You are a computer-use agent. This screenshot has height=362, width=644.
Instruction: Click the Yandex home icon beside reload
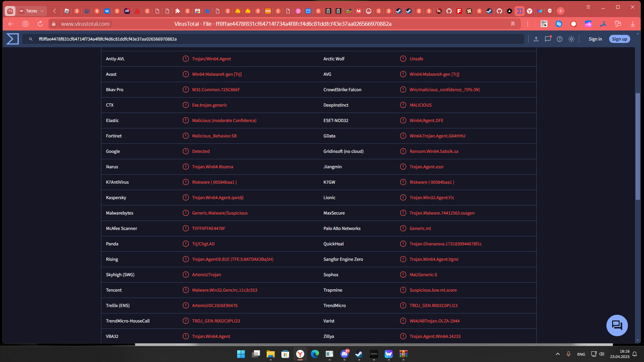pos(25,24)
